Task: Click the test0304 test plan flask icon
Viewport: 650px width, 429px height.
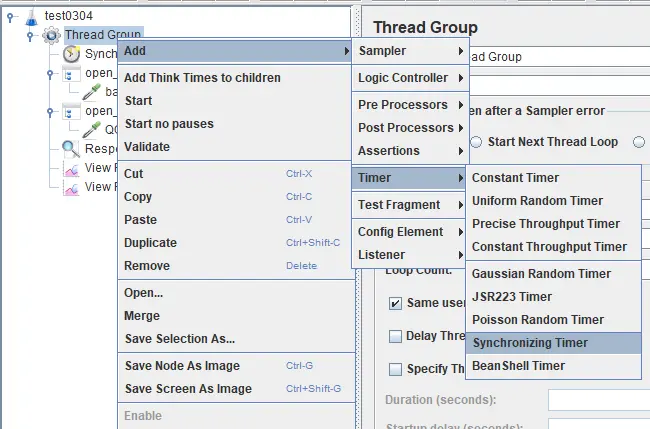Action: [x=32, y=17]
